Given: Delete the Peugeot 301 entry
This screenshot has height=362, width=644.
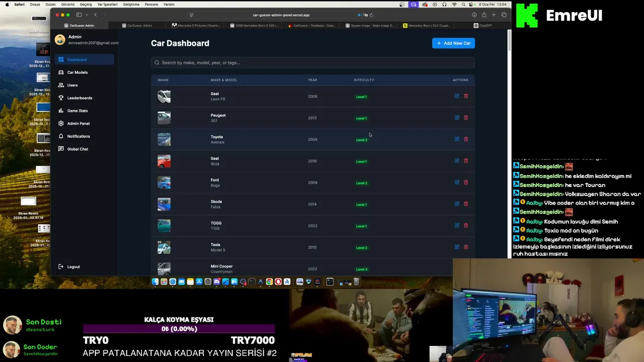Looking at the screenshot, I should (466, 118).
